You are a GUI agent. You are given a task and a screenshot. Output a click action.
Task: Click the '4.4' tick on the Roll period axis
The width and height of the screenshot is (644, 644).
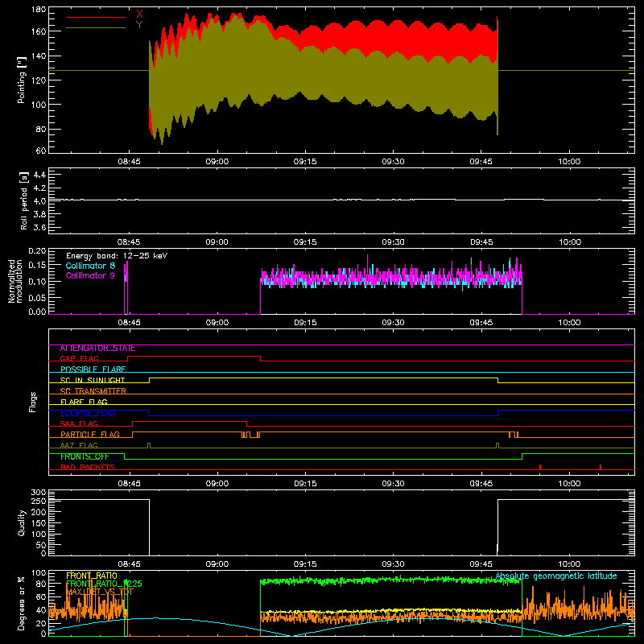39,175
